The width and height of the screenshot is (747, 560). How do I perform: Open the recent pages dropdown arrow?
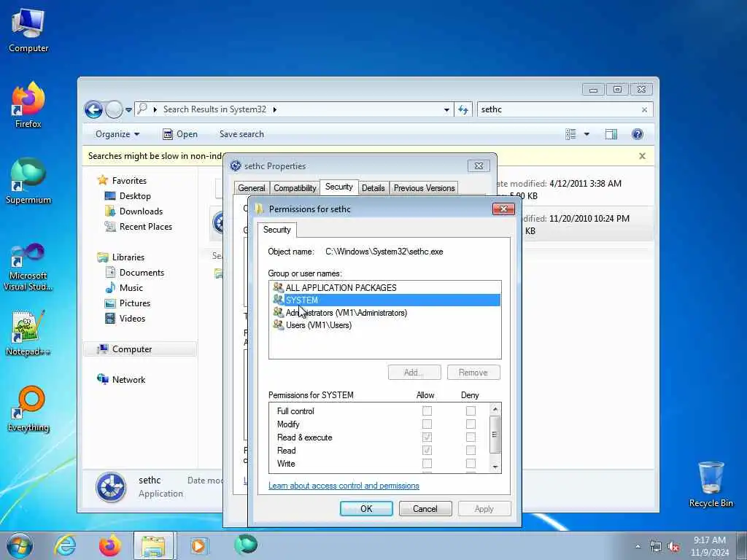pyautogui.click(x=128, y=110)
